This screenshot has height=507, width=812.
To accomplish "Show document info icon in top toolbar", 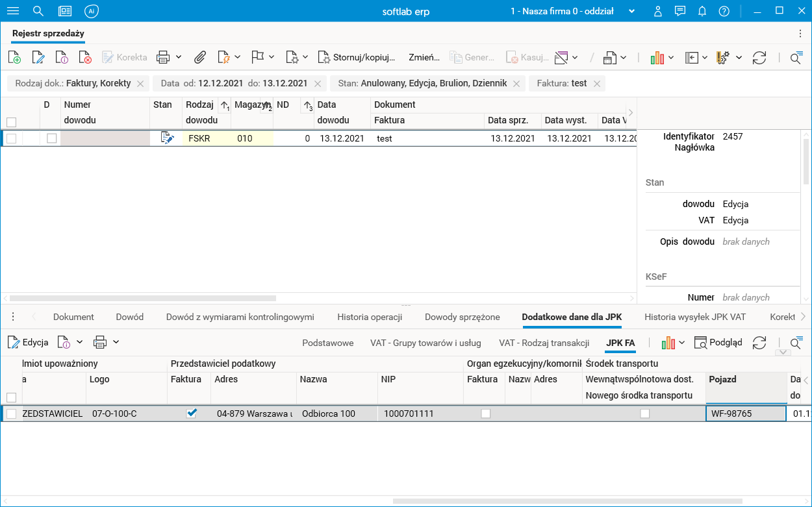I will (x=62, y=58).
